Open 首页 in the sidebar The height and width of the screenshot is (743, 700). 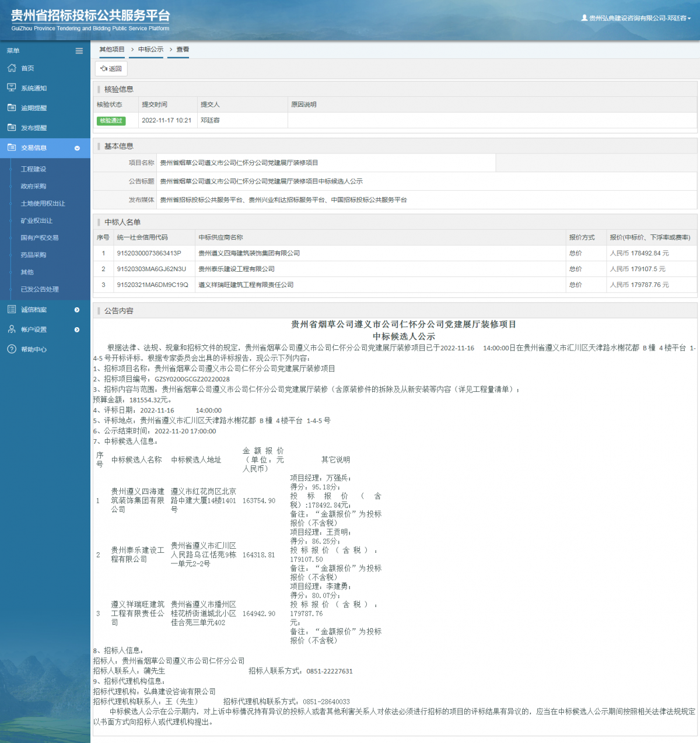[x=27, y=68]
